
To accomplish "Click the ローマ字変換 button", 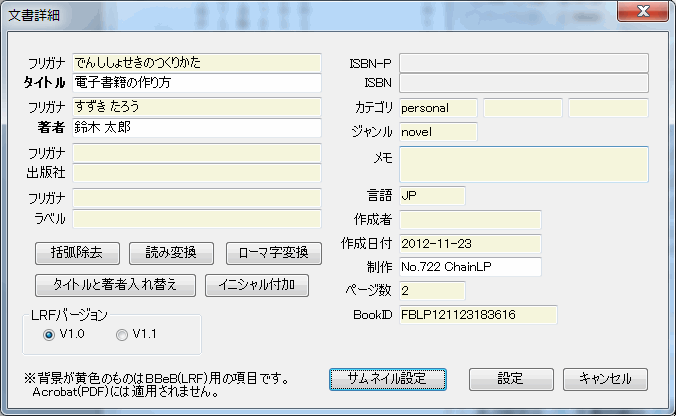I will point(273,252).
